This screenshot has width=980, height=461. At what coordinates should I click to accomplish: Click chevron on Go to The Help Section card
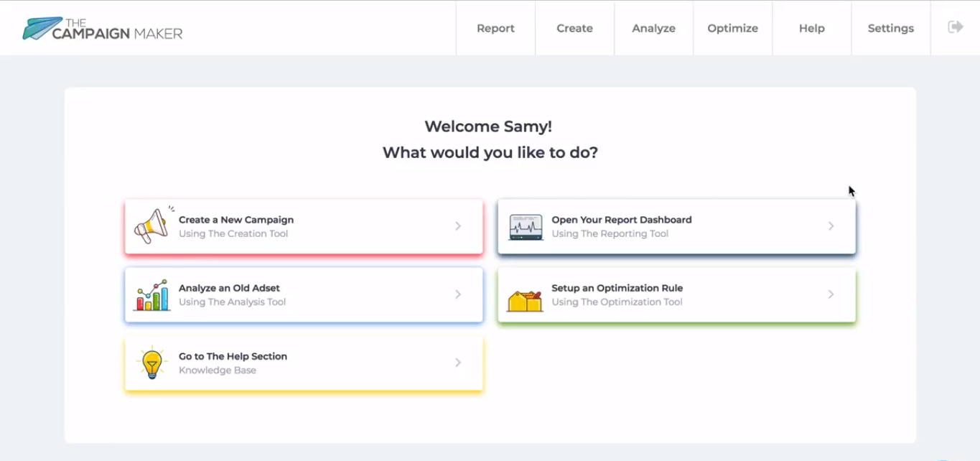point(458,363)
